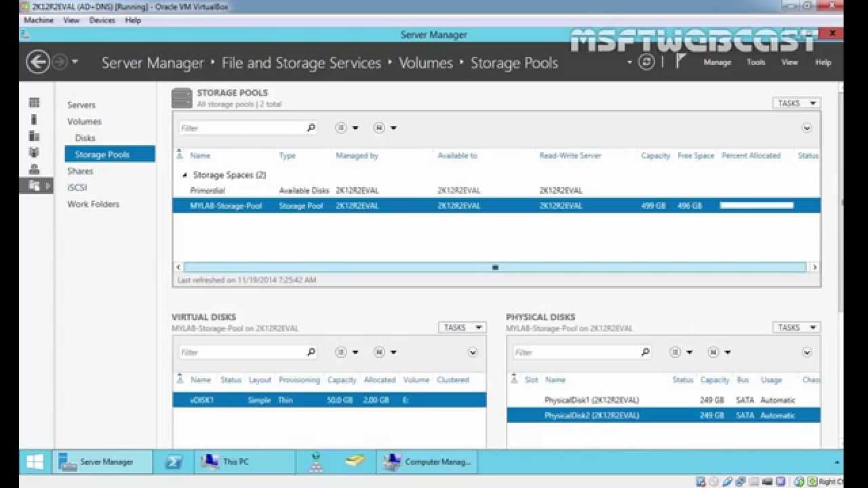Open Dashboard icon in left sidebar

(x=34, y=103)
